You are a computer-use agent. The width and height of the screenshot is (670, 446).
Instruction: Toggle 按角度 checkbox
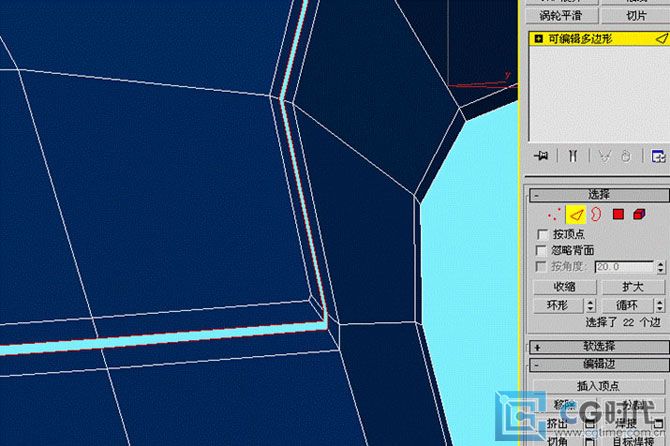541,267
